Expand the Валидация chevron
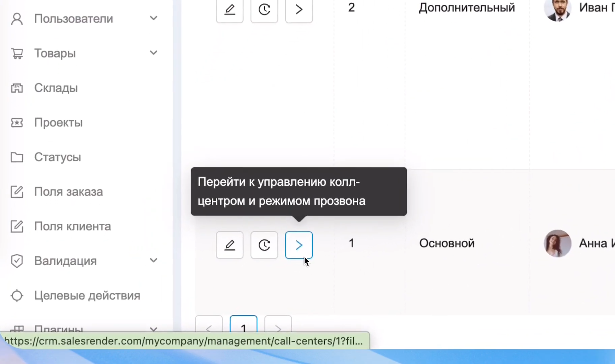The image size is (615, 364). point(153,260)
